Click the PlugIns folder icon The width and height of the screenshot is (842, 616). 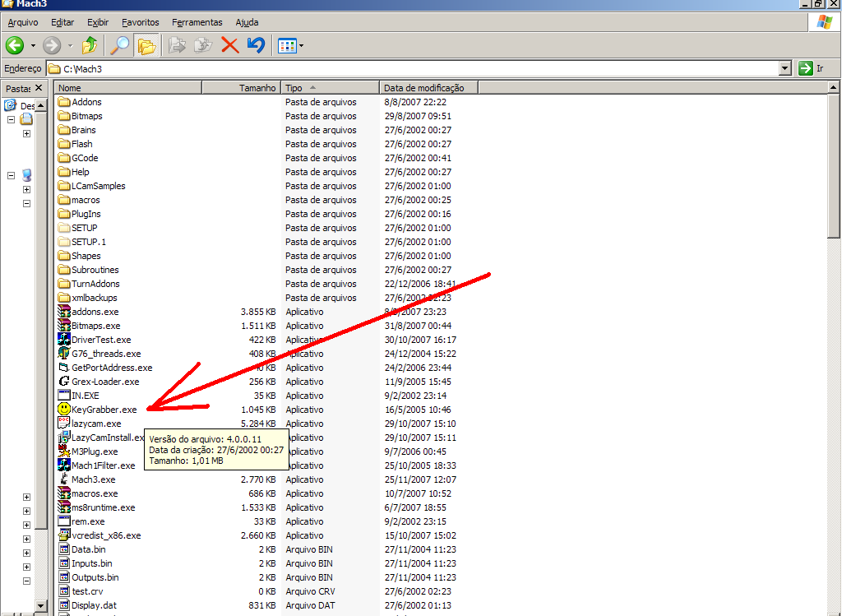[64, 214]
